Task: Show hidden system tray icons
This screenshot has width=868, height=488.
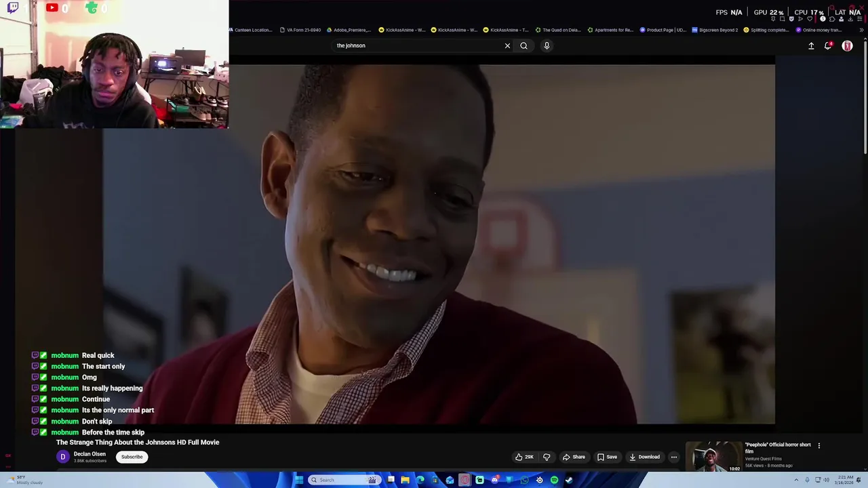Action: click(796, 480)
